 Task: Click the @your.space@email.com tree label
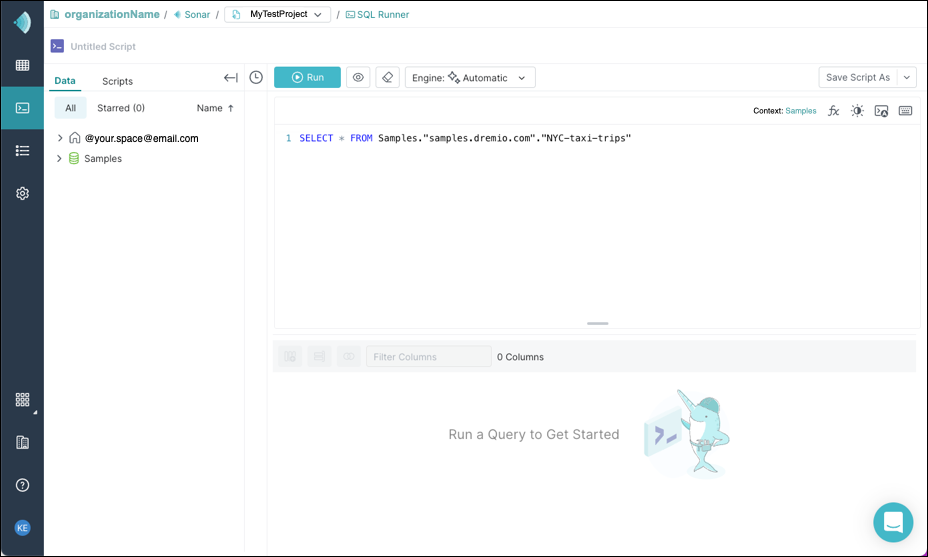point(141,139)
